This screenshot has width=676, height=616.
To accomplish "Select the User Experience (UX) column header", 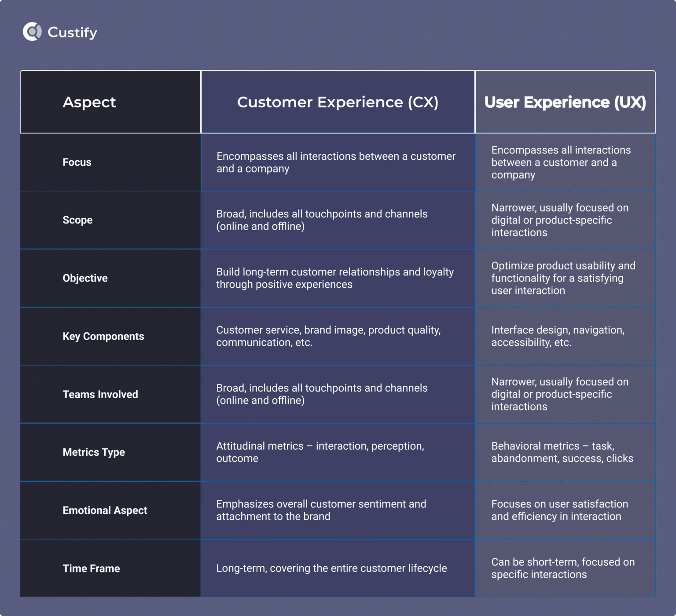I will [565, 102].
